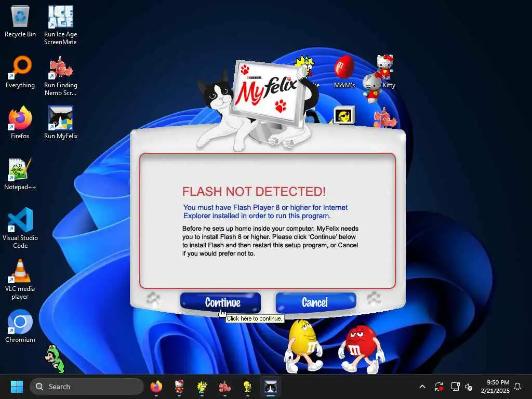
Task: Select the VLC media player shortcut
Action: coord(20,280)
